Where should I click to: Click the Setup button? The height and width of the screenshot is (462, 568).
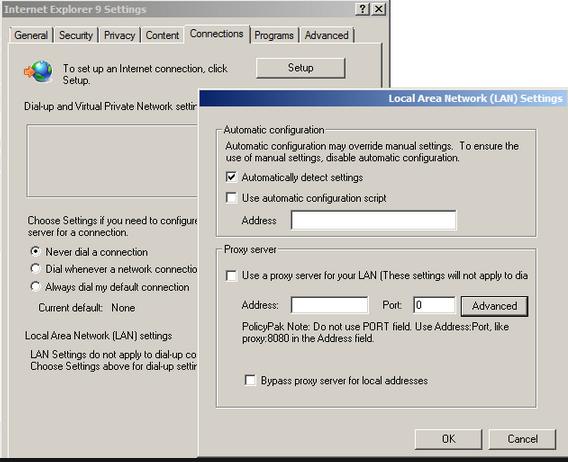300,68
